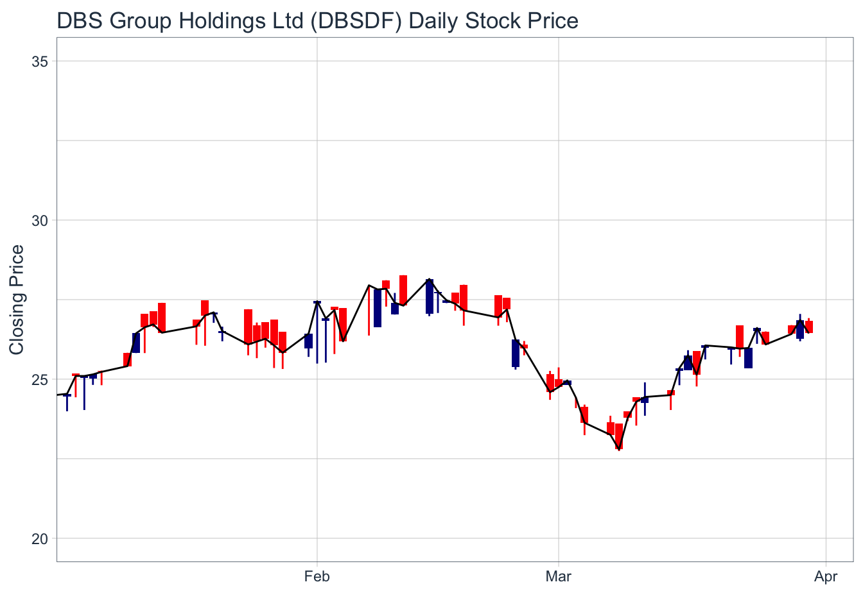Image resolution: width=863 pixels, height=616 pixels.
Task: Click the lowest red candlestick in March
Action: [619, 436]
